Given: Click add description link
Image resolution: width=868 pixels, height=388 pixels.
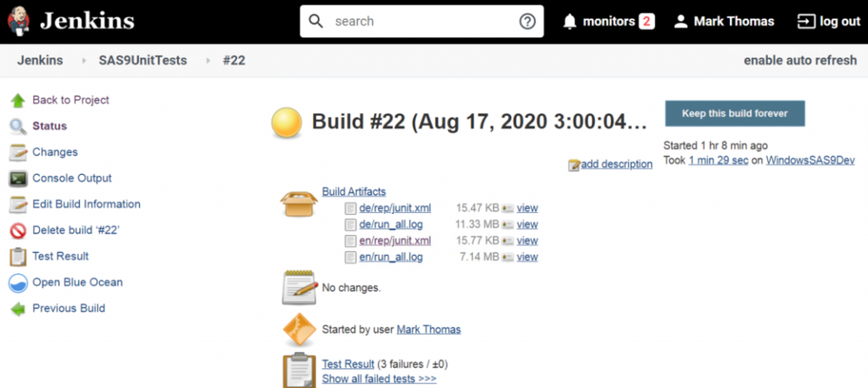Looking at the screenshot, I should pyautogui.click(x=616, y=164).
